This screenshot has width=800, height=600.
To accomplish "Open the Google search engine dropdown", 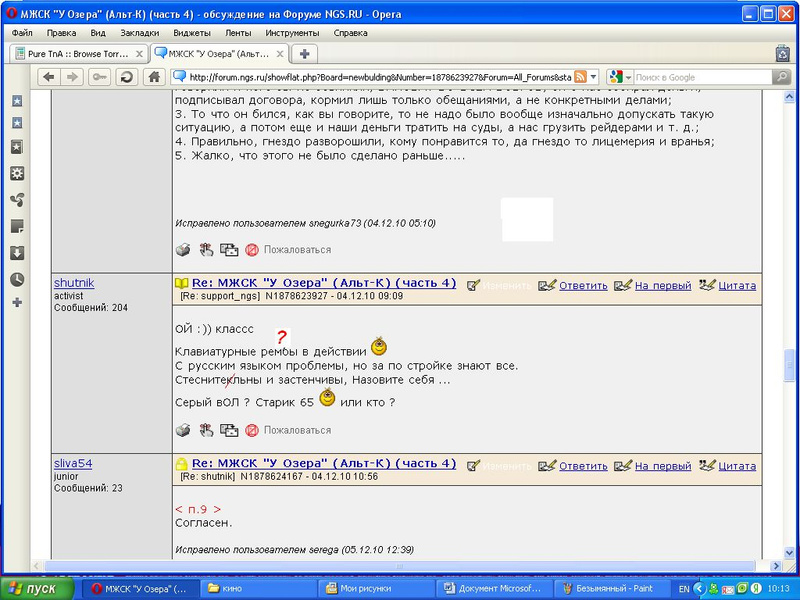I will point(623,77).
